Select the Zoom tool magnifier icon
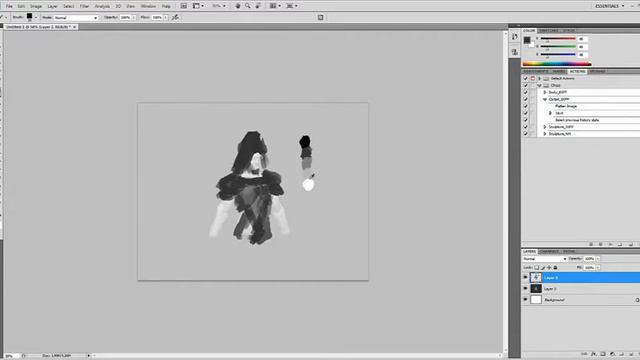 tap(248, 6)
